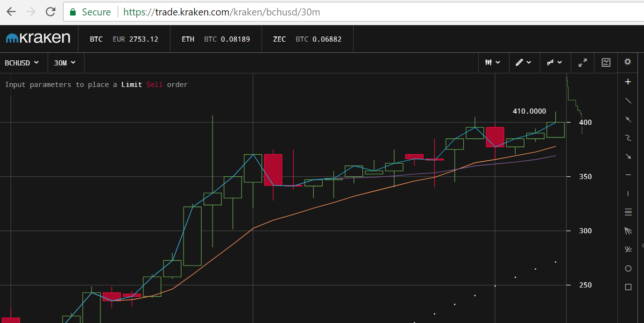The width and height of the screenshot is (644, 323).
Task: Toggle the chart fullscreen expand icon
Action: [x=583, y=63]
